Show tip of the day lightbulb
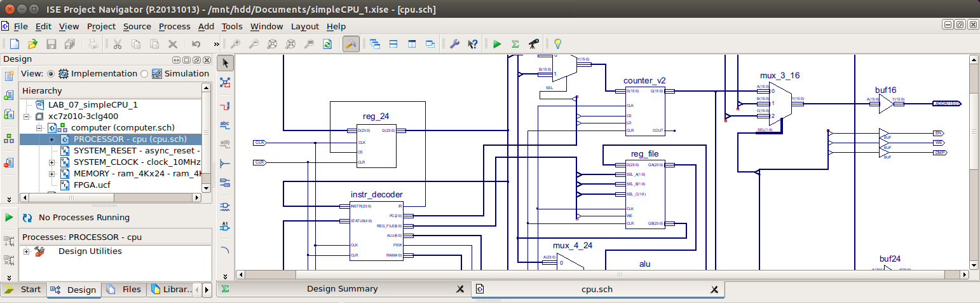Screen dimensions: 980x303 (x=557, y=44)
